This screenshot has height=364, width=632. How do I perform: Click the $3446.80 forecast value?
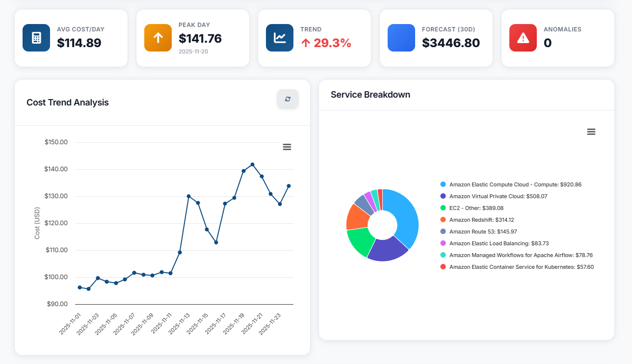(x=451, y=43)
